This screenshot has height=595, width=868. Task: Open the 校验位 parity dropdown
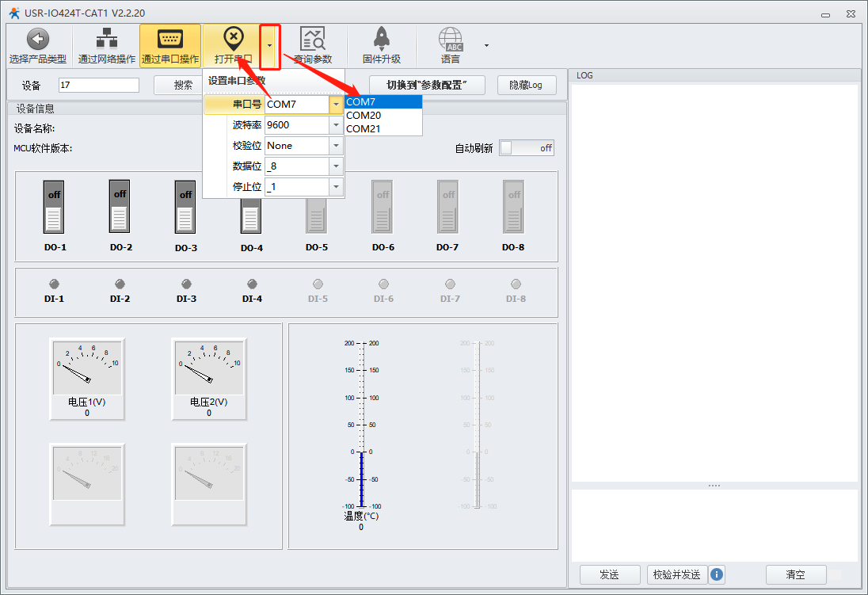pos(336,146)
